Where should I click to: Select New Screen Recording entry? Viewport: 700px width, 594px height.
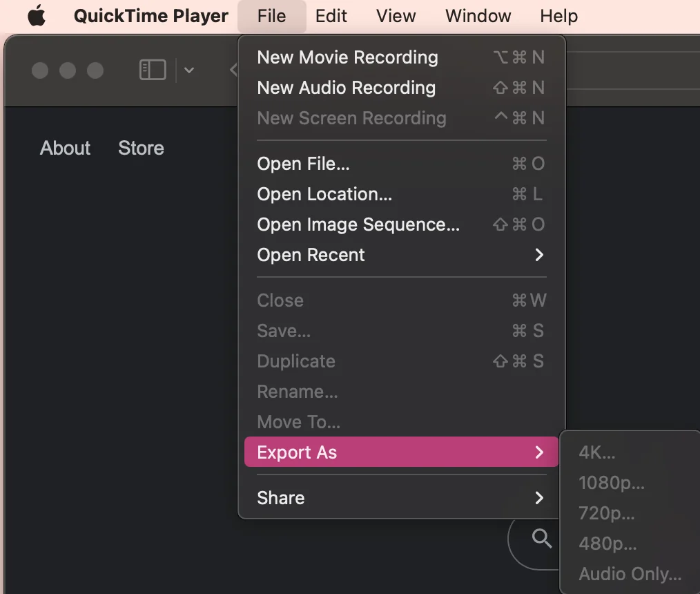(401, 118)
